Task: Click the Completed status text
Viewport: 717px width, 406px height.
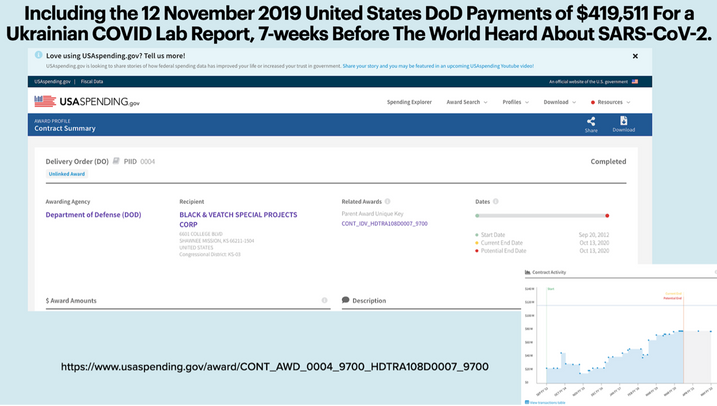Action: coord(608,161)
